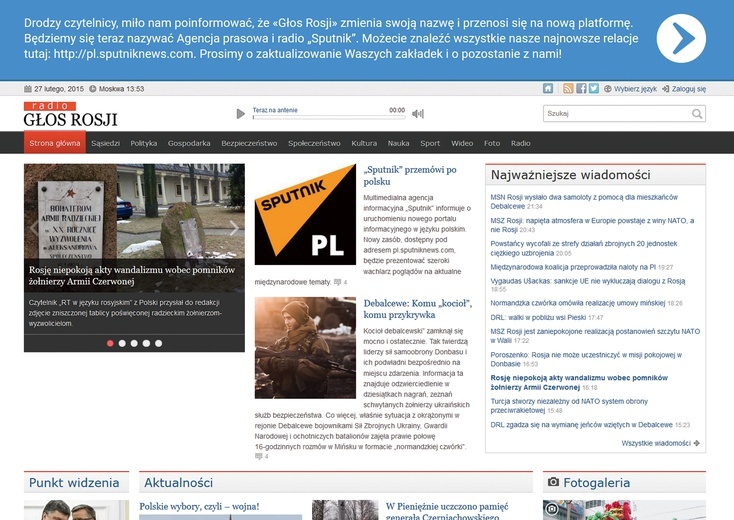Open news: Międzynarodowa koalicja przeprowadziła naloty

[573, 267]
